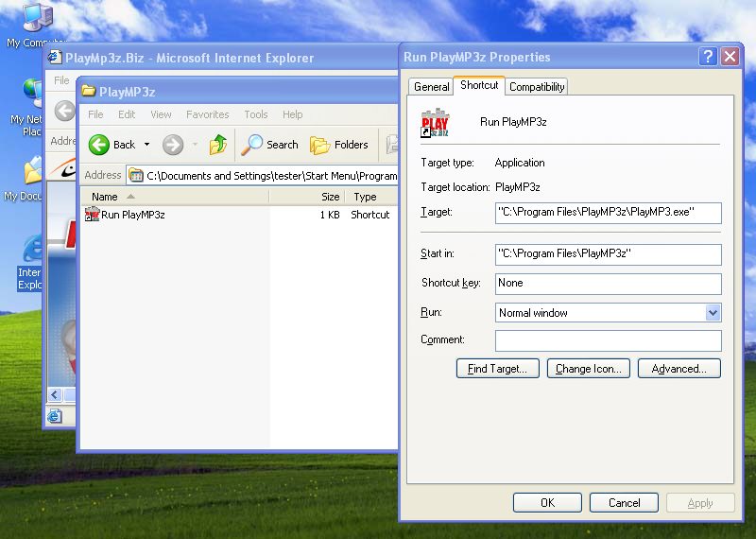Click the Target path input field
The width and height of the screenshot is (756, 539).
(x=608, y=213)
